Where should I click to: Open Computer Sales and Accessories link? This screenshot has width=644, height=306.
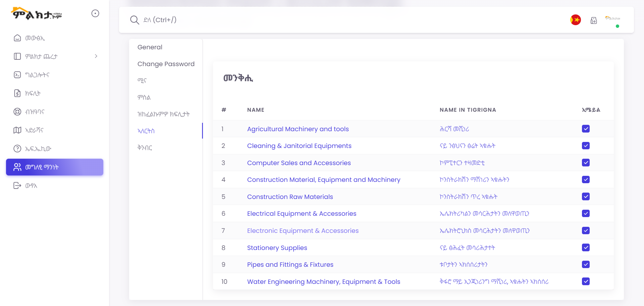[x=299, y=163]
